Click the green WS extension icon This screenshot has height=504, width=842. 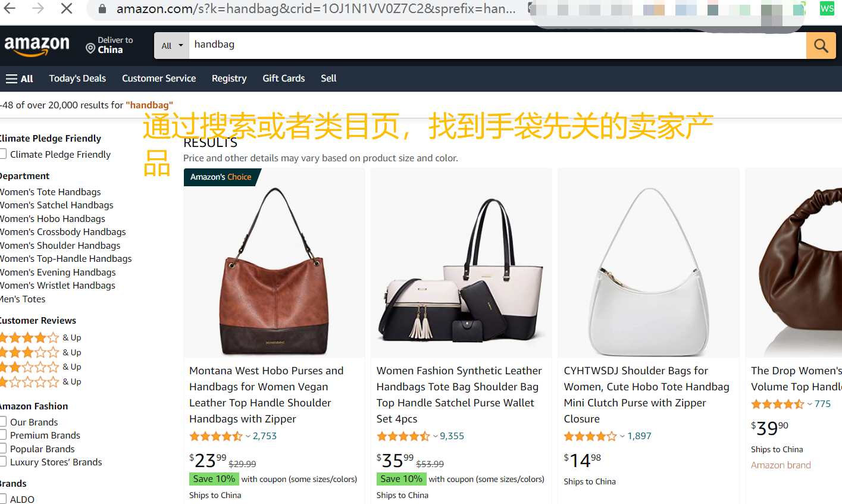click(x=827, y=8)
